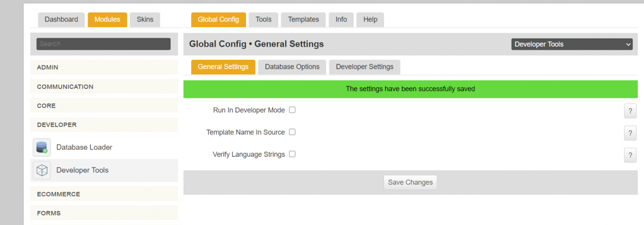This screenshot has width=644, height=225.
Task: Switch to the Database Options tab
Action: [x=292, y=67]
